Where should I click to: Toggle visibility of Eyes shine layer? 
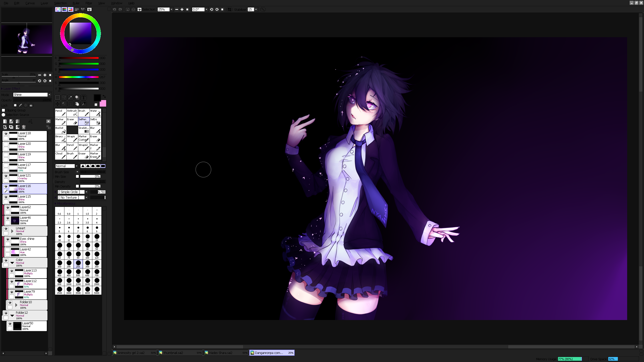pyautogui.click(x=8, y=239)
